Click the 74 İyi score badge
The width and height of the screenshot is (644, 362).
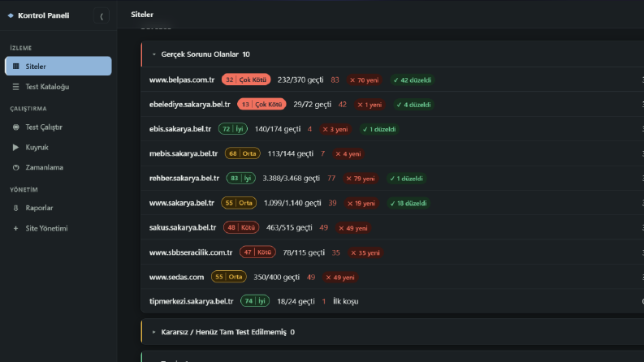[x=255, y=301]
